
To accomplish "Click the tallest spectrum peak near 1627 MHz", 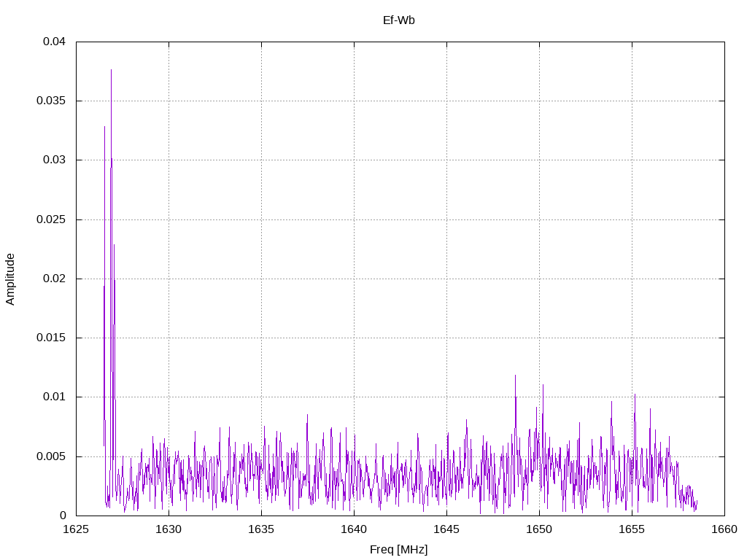I will pyautogui.click(x=111, y=71).
